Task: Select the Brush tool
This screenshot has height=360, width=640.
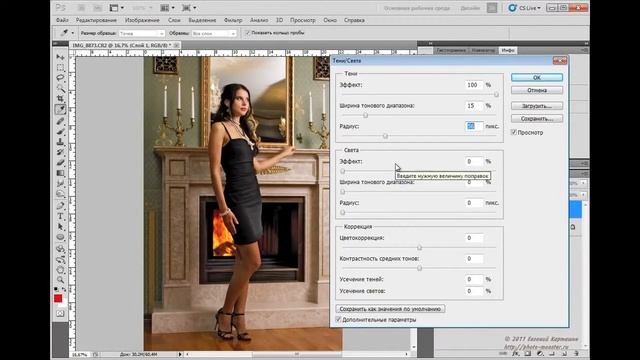Action: click(x=60, y=131)
